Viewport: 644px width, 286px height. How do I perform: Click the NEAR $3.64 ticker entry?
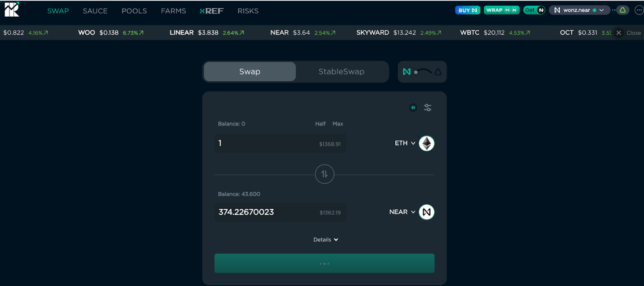[x=303, y=33]
